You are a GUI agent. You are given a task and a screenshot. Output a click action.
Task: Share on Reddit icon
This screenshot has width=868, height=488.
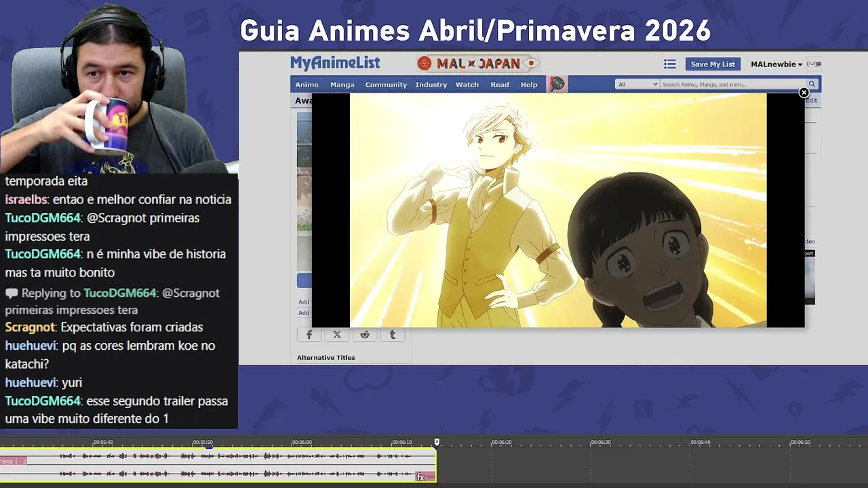365,335
